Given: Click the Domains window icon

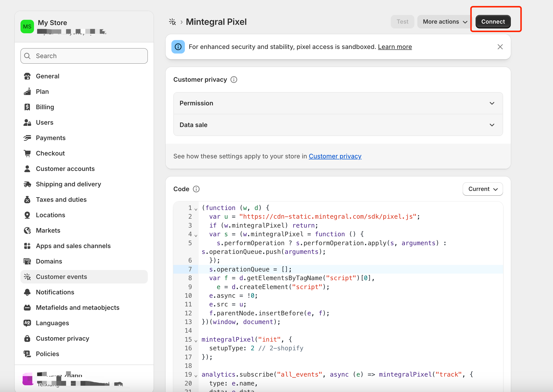Looking at the screenshot, I should [x=27, y=262].
